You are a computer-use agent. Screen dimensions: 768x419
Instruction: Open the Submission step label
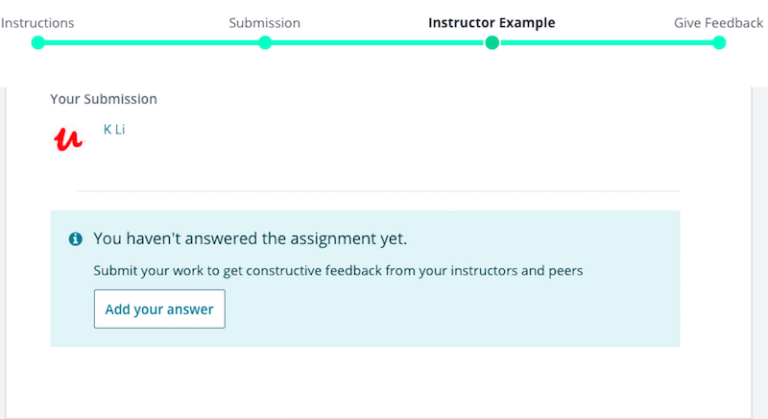click(x=264, y=23)
